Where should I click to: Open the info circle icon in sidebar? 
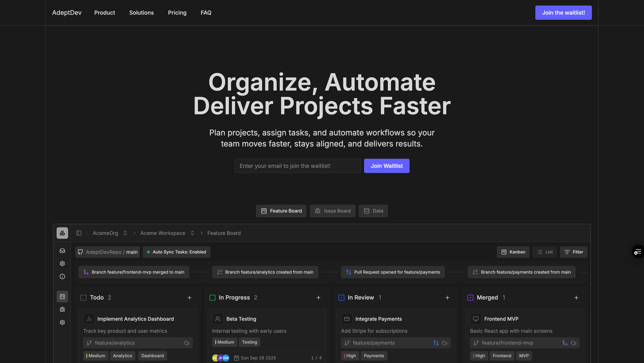point(62,276)
